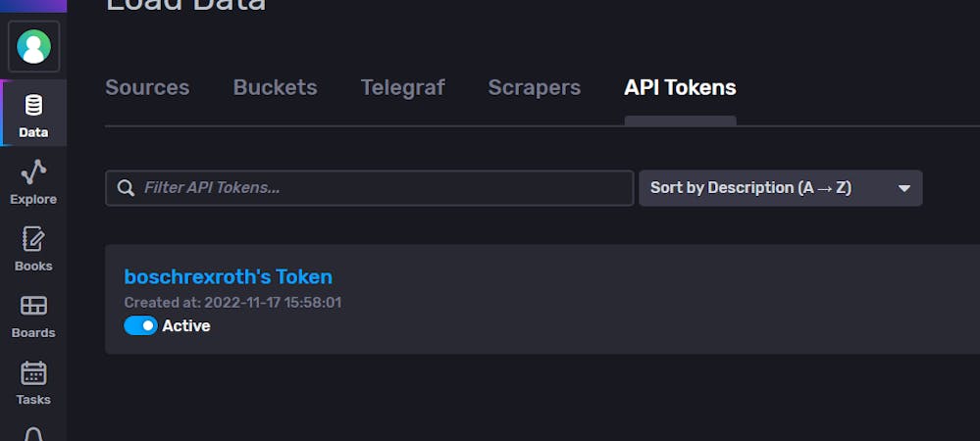Switch to the Sources tab

click(147, 87)
